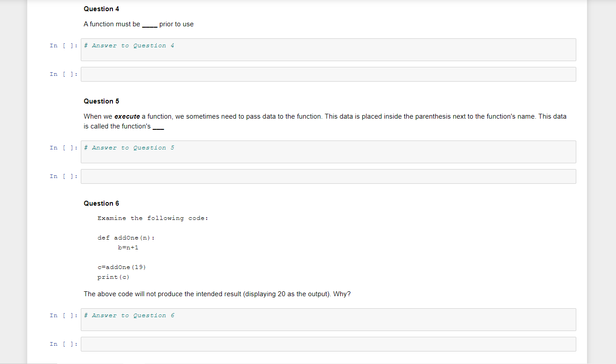This screenshot has width=616, height=364.
Task: Click the line reading print(c) in Question 6
Action: pos(113,277)
